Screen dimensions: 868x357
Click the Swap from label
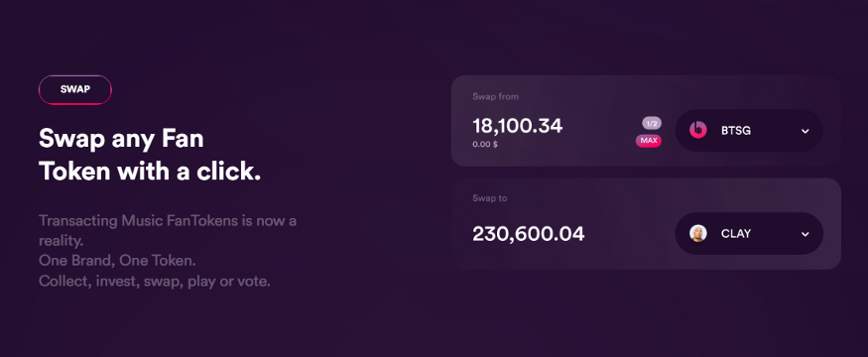pyautogui.click(x=495, y=96)
